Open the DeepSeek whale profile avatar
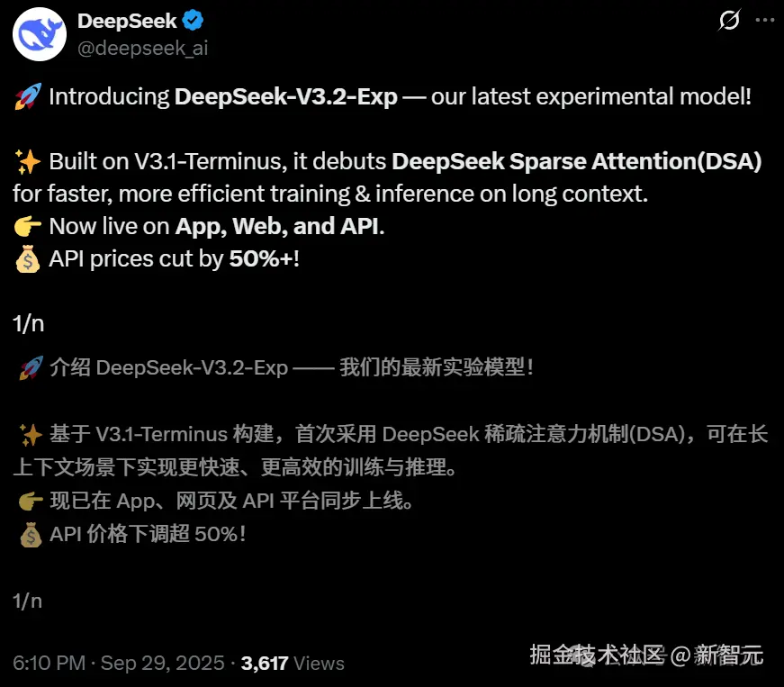This screenshot has height=687, width=784. (x=40, y=34)
